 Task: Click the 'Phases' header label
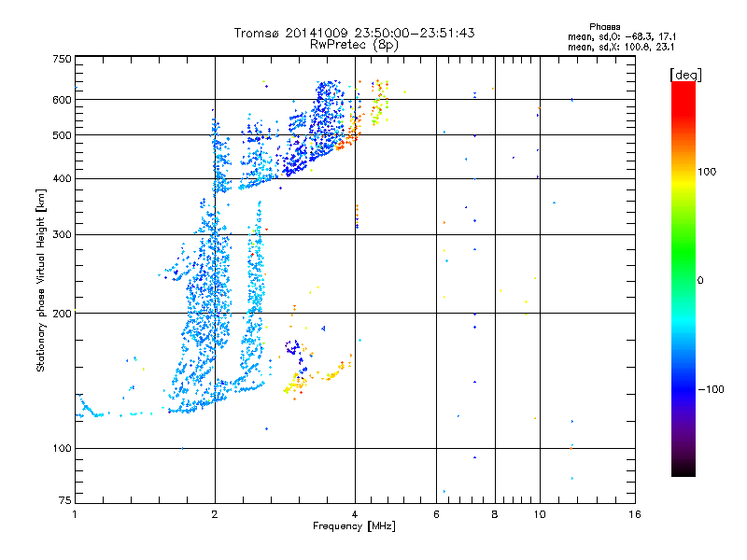604,27
